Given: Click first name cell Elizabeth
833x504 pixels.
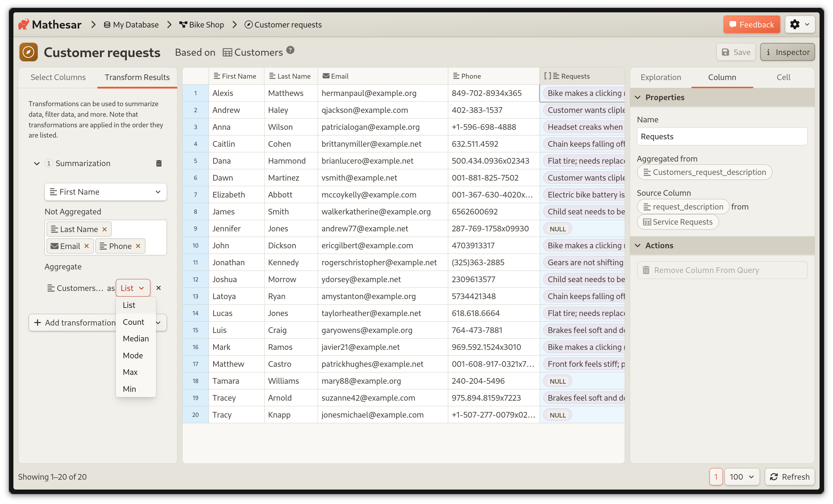Looking at the screenshot, I should coord(236,195).
